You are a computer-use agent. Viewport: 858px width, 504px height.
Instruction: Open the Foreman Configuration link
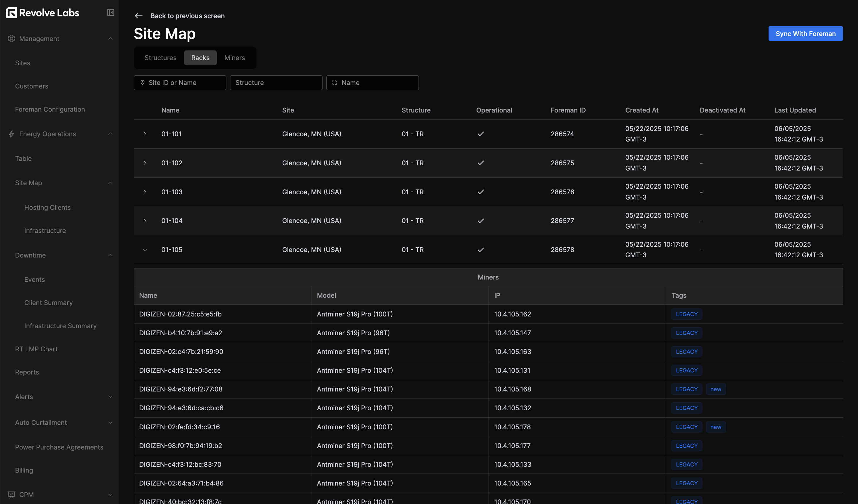tap(50, 109)
